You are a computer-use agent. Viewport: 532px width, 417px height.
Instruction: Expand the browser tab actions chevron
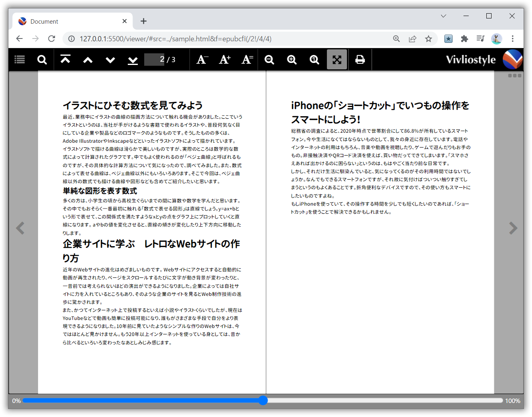[x=443, y=16]
